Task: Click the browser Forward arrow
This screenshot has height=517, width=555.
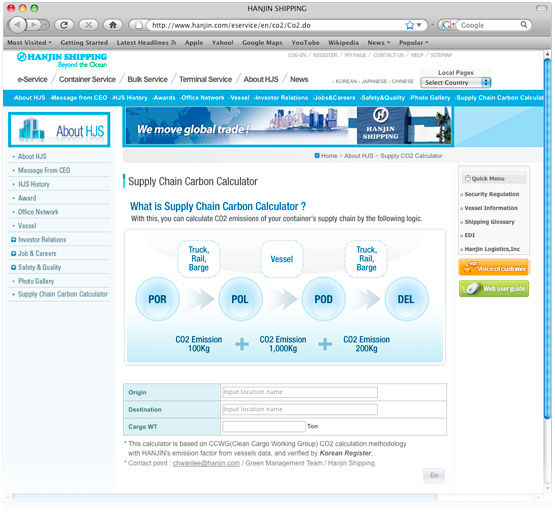Action: pos(34,25)
